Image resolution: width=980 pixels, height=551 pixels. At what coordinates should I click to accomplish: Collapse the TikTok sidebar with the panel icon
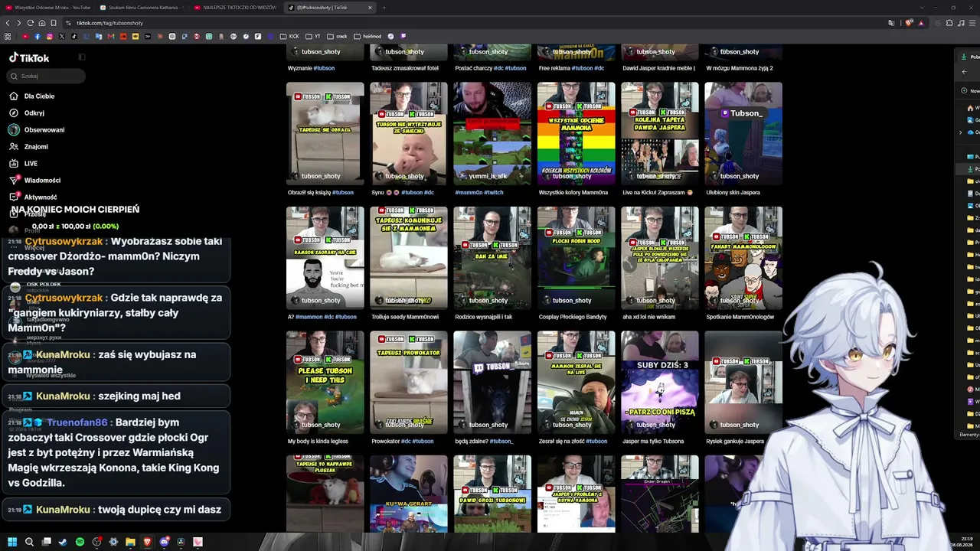point(82,57)
